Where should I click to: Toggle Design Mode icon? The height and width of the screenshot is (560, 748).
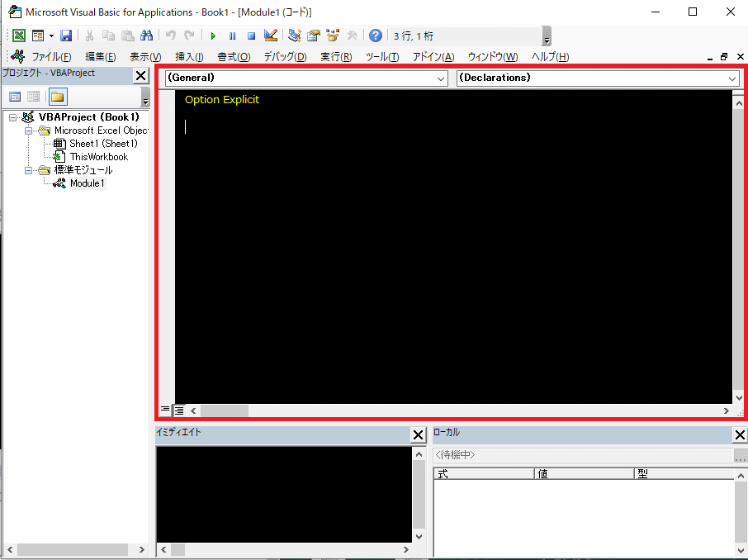click(x=271, y=36)
